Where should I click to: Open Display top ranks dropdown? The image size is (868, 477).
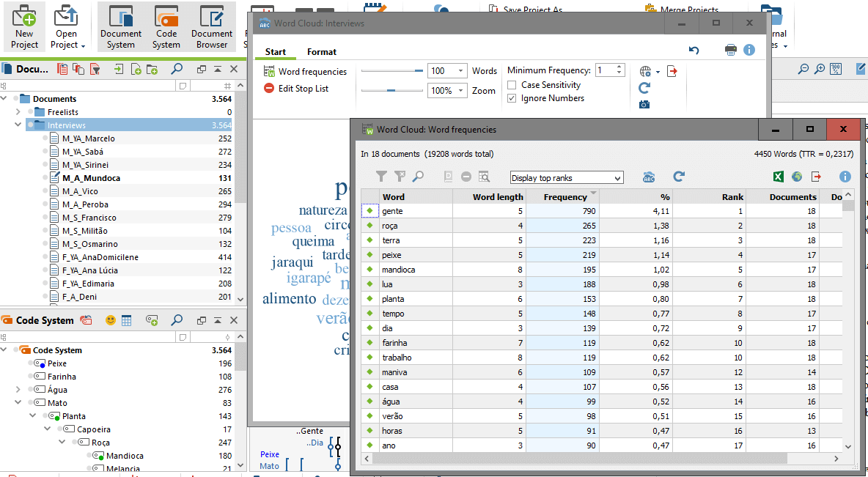tap(566, 177)
